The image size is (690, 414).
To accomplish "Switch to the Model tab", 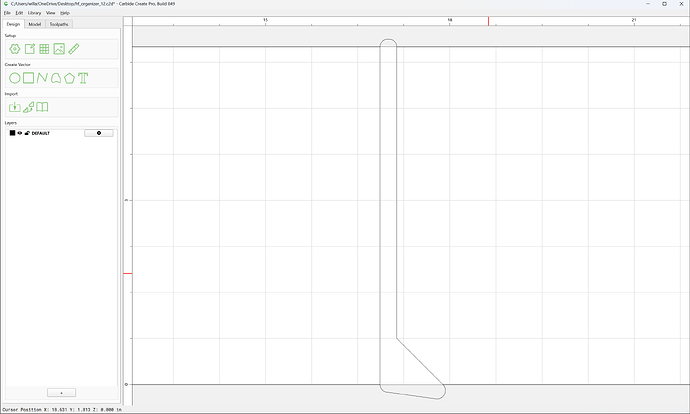I will 35,24.
